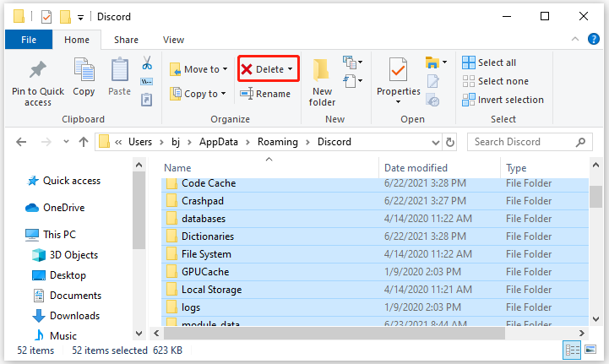Switch to the Share tab

(x=126, y=40)
